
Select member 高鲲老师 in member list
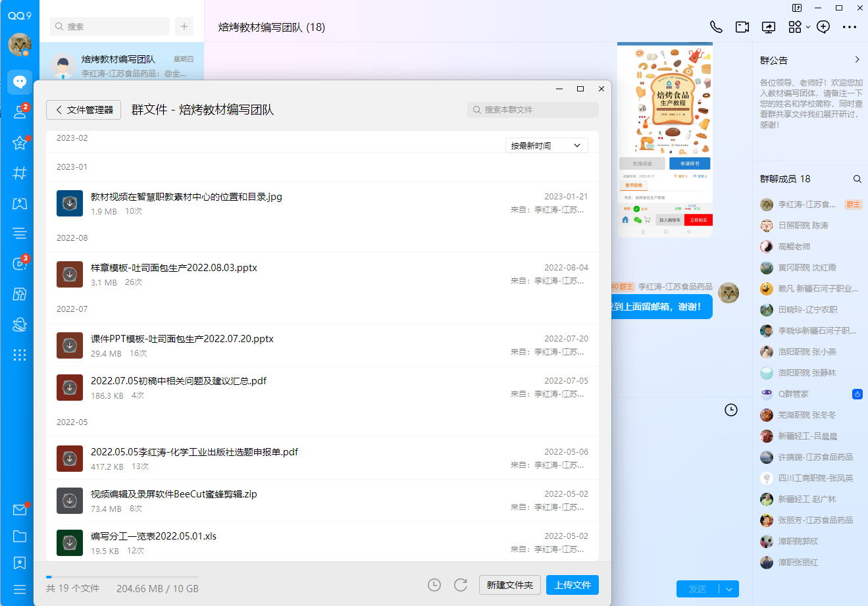[811, 247]
